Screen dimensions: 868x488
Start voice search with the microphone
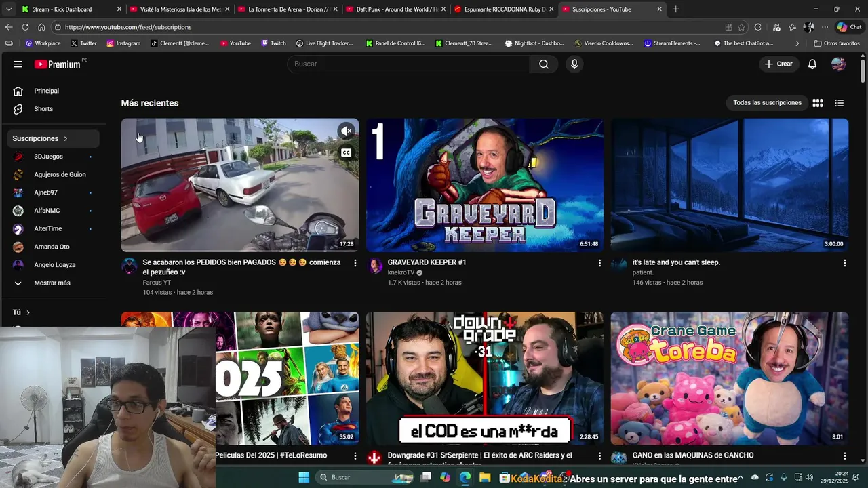tap(574, 64)
